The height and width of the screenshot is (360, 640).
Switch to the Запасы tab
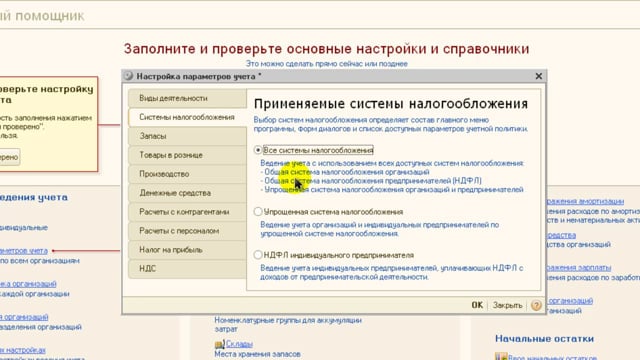pos(187,136)
